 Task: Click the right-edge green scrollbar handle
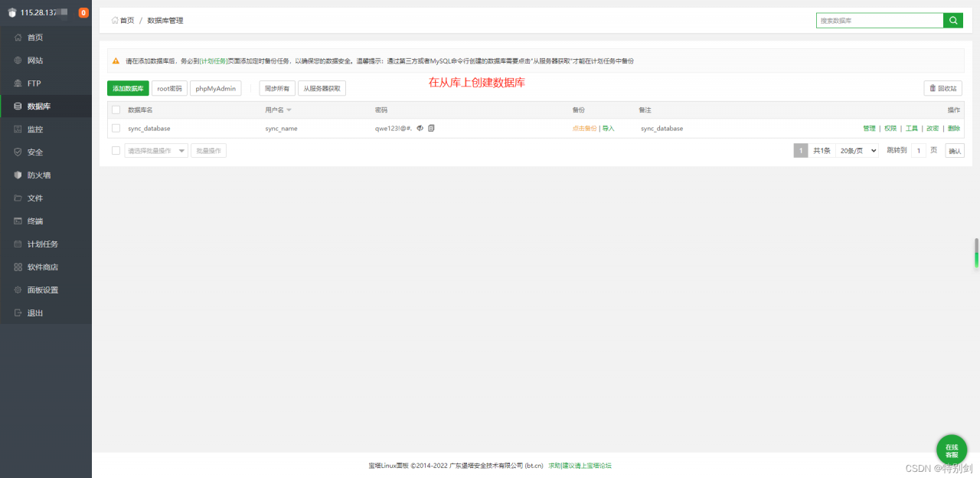pos(976,253)
